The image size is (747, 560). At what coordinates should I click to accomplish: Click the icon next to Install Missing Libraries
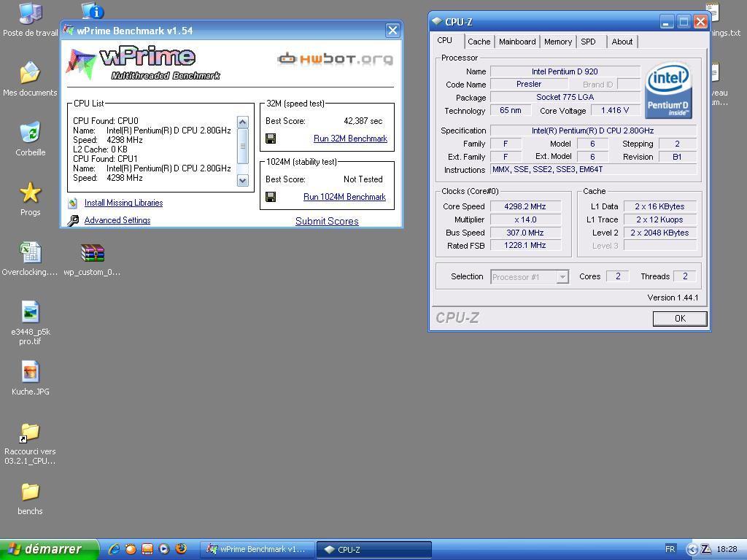(x=72, y=203)
